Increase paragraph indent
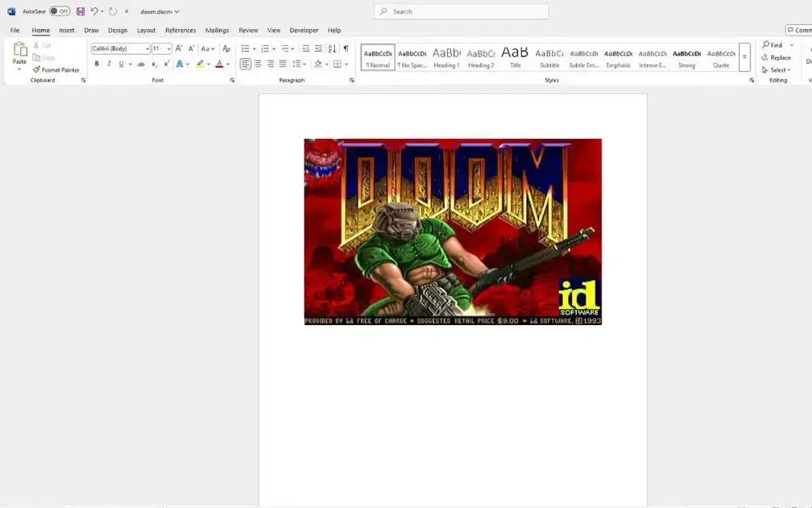The width and height of the screenshot is (812, 508). click(x=318, y=48)
